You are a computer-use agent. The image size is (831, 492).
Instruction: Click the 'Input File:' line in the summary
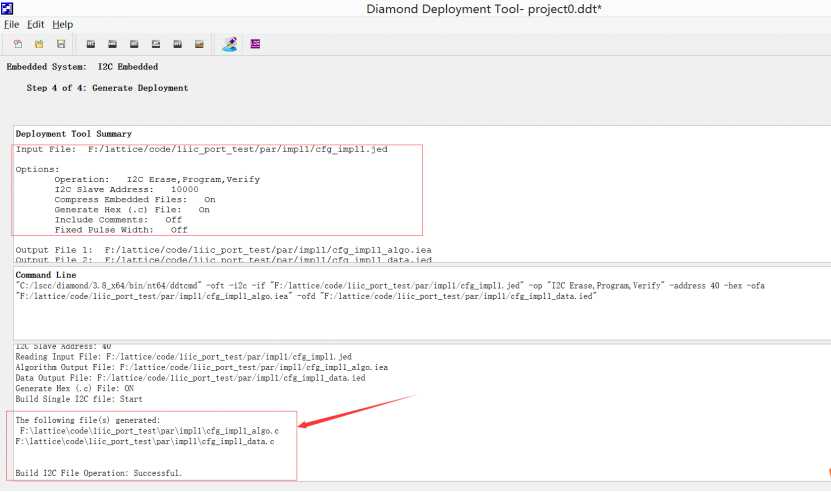click(x=201, y=149)
